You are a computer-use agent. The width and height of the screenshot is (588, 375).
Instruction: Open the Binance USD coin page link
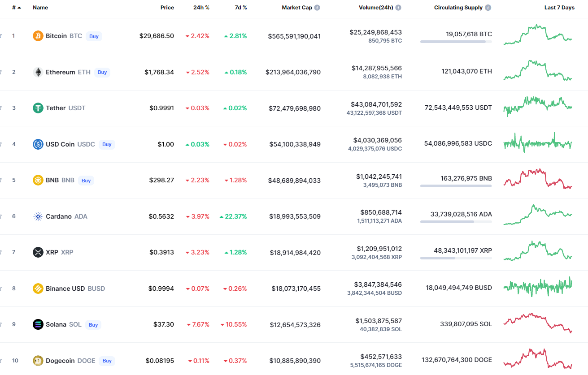(75, 289)
